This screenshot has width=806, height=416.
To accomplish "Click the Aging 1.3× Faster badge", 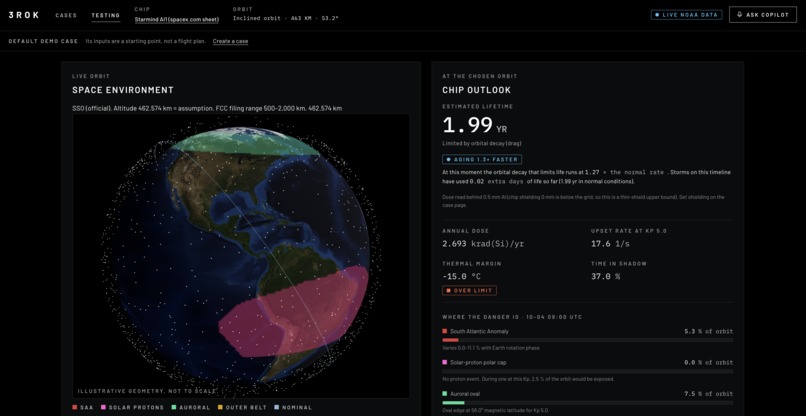I will [482, 159].
